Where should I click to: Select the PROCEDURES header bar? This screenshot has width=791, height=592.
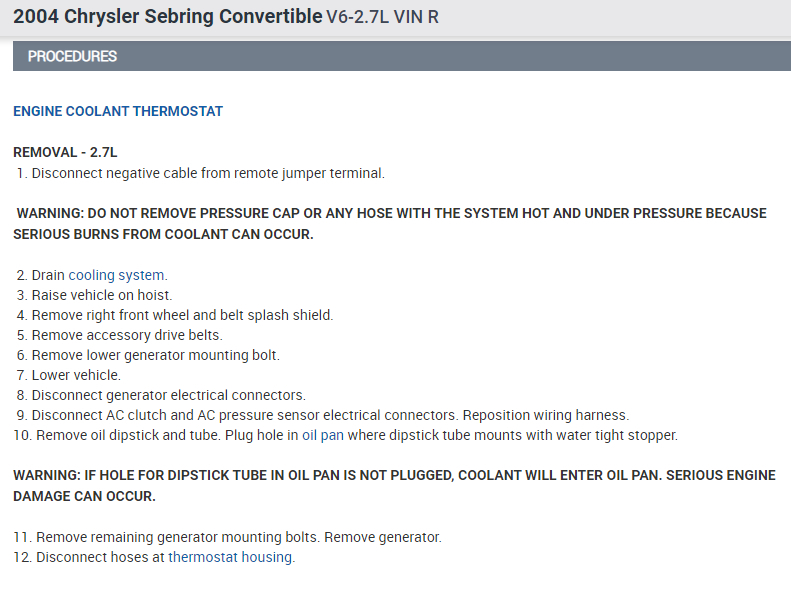pyautogui.click(x=401, y=57)
